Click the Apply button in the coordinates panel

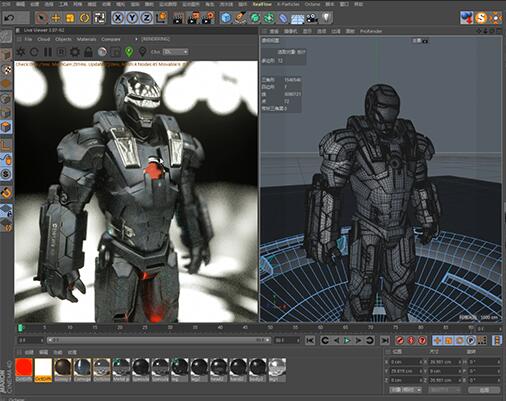(484, 389)
